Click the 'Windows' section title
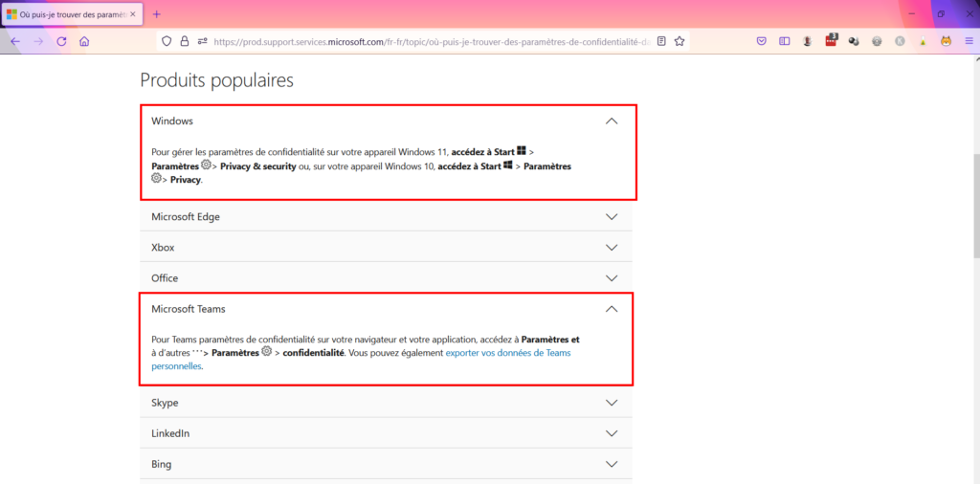Image resolution: width=980 pixels, height=484 pixels. 172,121
